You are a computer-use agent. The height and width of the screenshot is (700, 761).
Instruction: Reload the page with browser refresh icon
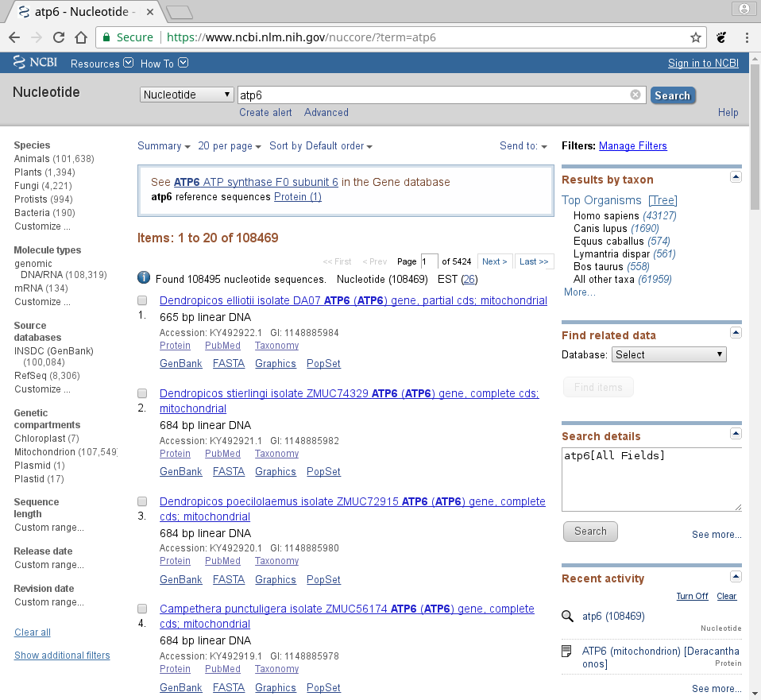[x=59, y=37]
